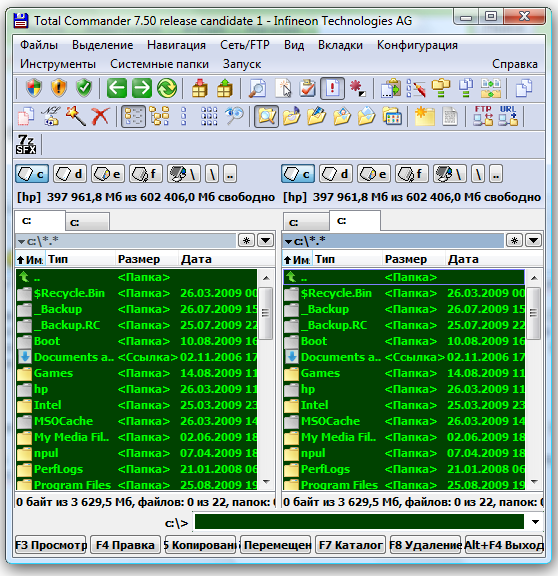Image resolution: width=558 pixels, height=576 pixels.
Task: Click the F4 Правка button
Action: [125, 545]
